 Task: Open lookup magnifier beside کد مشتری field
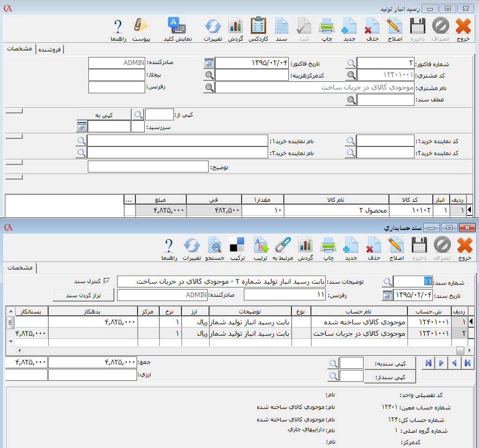pos(351,75)
